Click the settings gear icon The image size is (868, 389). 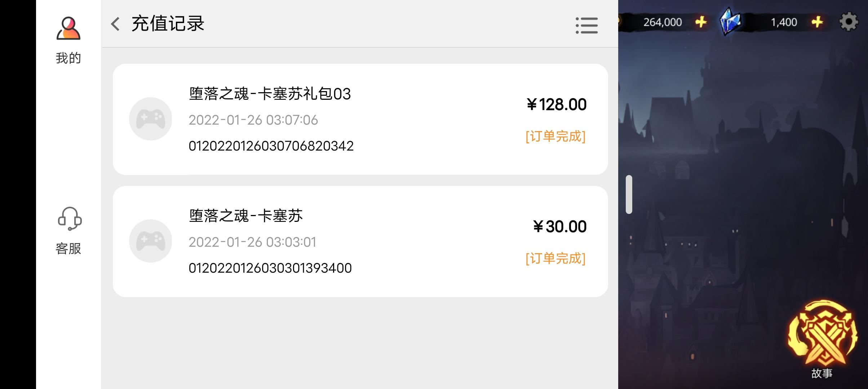(x=848, y=22)
